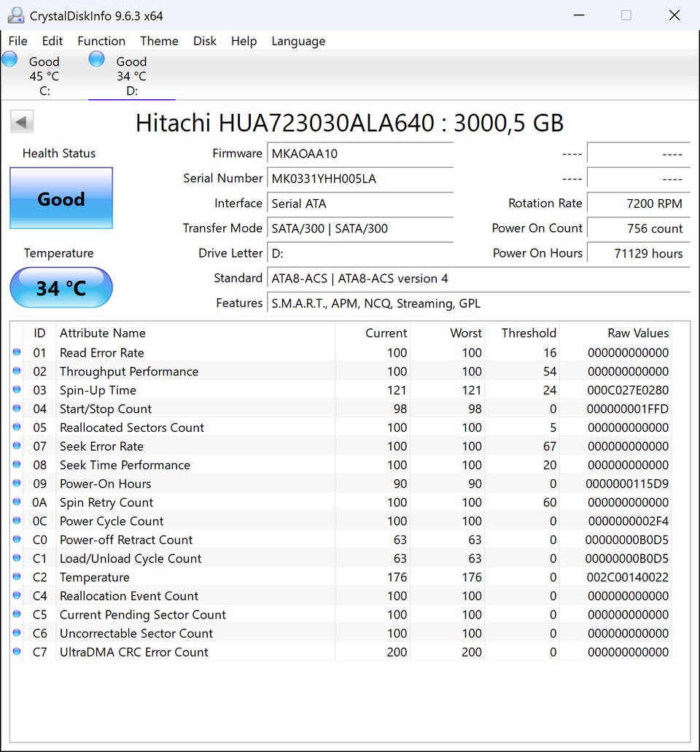Click status dot for Reallocated Sectors Count
The image size is (700, 752).
point(17,427)
